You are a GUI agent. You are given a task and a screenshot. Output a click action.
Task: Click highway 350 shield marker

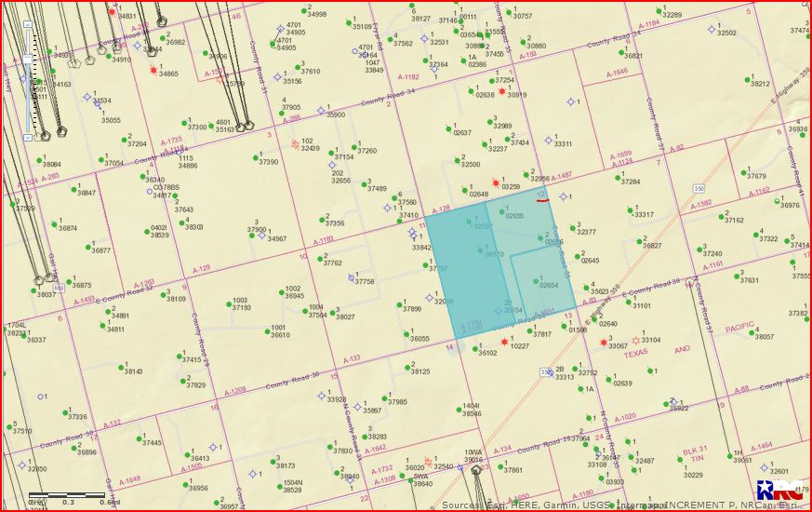(699, 189)
